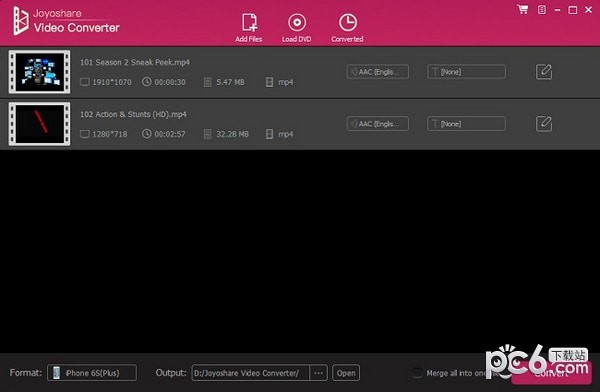
Task: Click the 00:02:57 duration value
Action: 170,134
